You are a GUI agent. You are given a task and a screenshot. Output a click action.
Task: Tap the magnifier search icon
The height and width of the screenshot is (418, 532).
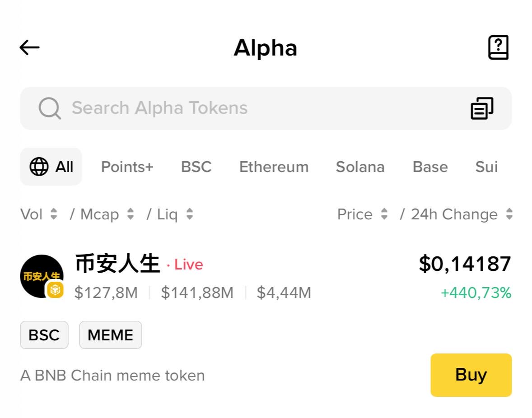point(49,108)
